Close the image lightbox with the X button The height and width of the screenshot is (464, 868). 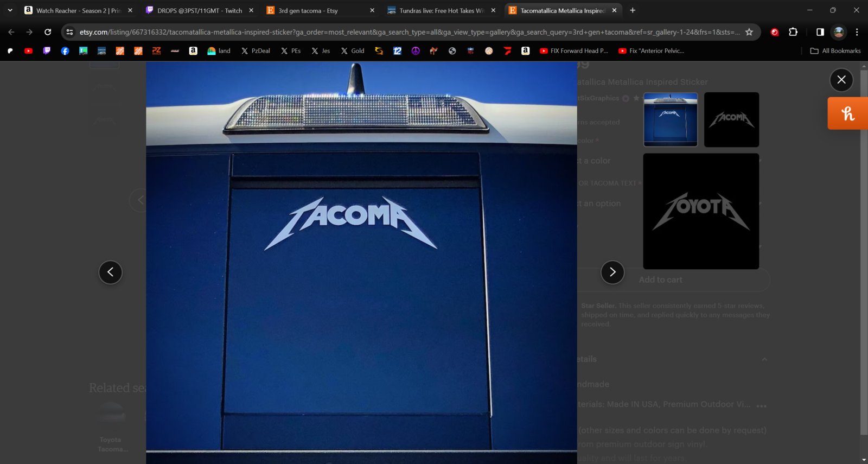tap(841, 80)
